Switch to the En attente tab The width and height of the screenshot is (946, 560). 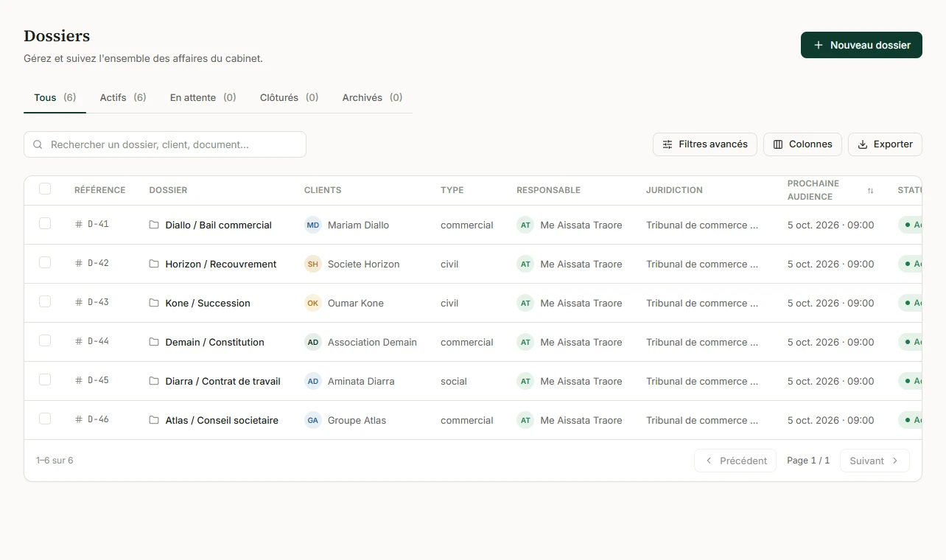(203, 97)
